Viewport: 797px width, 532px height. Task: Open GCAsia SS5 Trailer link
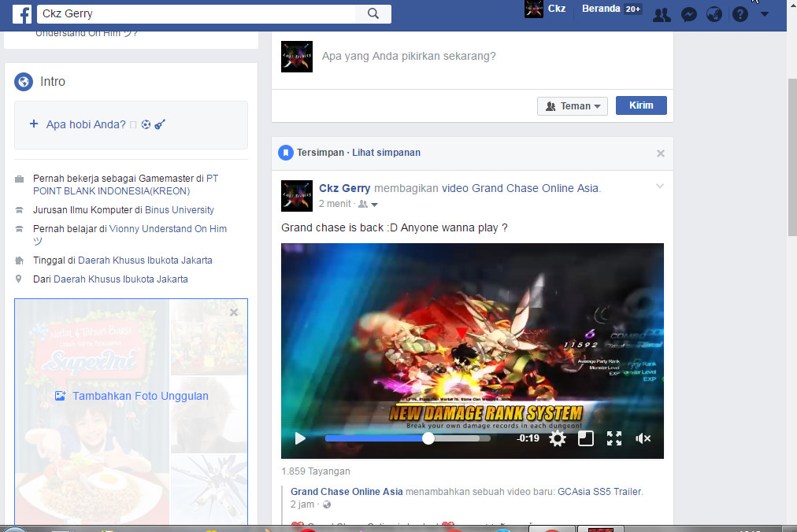[x=600, y=491]
